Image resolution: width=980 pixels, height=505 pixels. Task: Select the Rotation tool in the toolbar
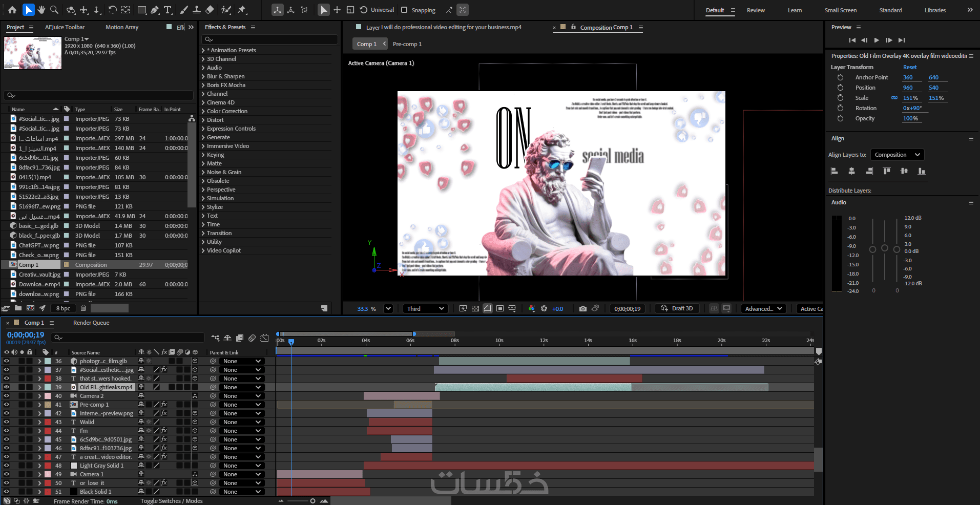pyautogui.click(x=112, y=10)
